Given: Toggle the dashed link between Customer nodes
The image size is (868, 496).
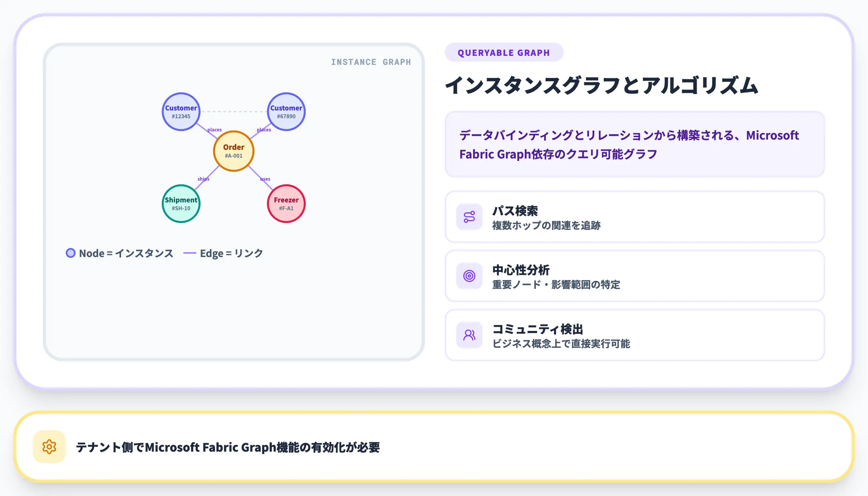Looking at the screenshot, I should pyautogui.click(x=233, y=111).
